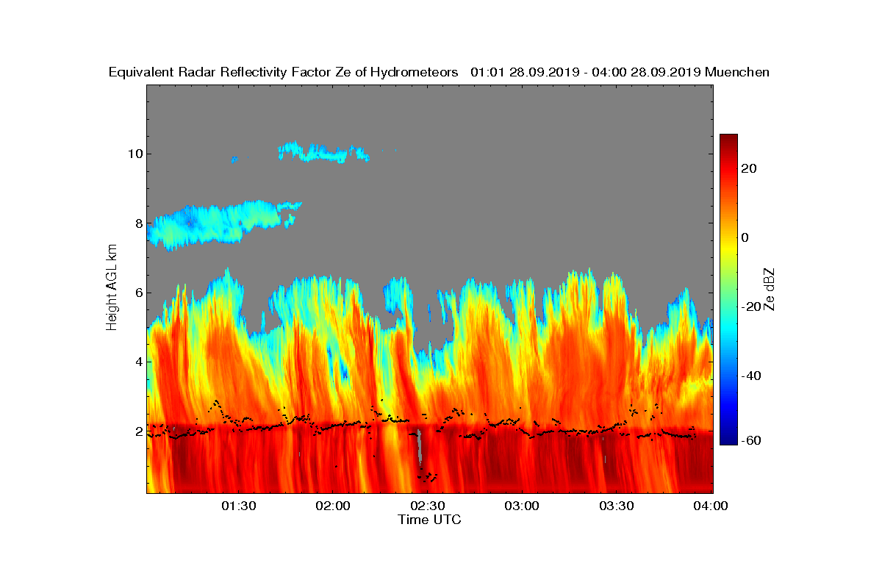The height and width of the screenshot is (588, 882).
Task: Click the height tick label 8
Action: (137, 223)
